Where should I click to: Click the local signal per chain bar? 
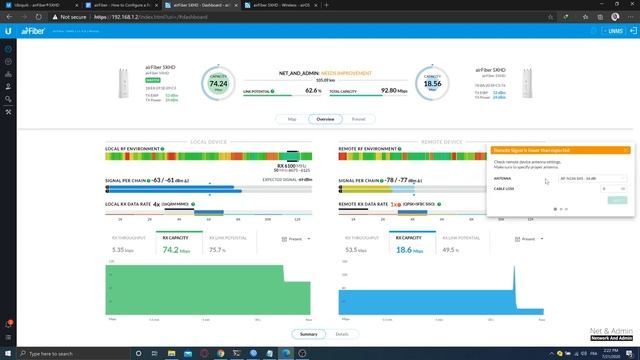[209, 189]
